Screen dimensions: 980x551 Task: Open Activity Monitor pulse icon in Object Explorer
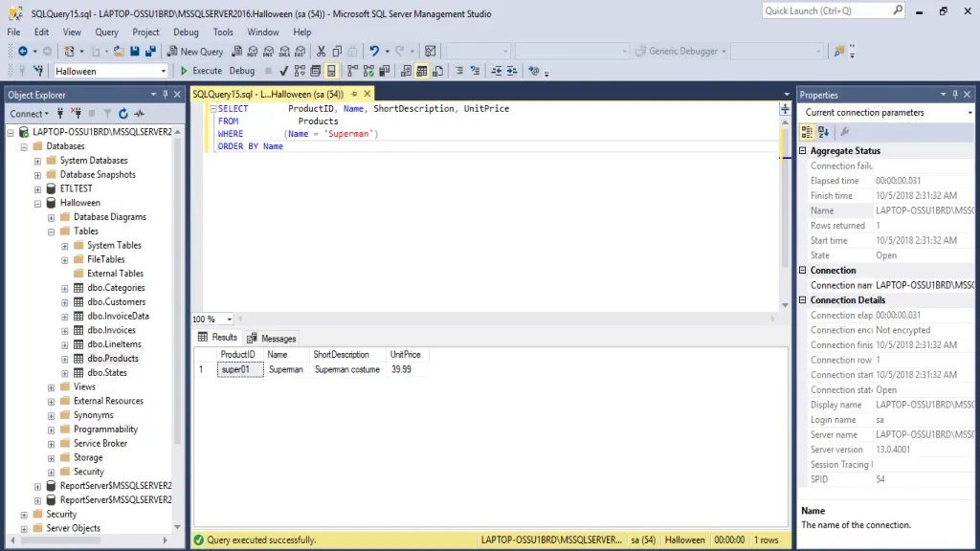click(140, 114)
